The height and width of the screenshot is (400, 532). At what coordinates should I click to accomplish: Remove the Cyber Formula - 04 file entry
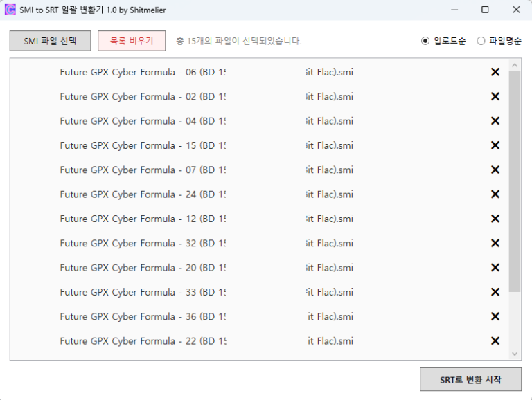(x=495, y=120)
